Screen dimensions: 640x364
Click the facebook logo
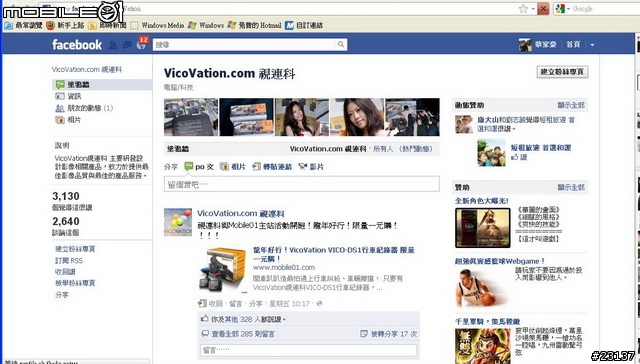tap(77, 44)
